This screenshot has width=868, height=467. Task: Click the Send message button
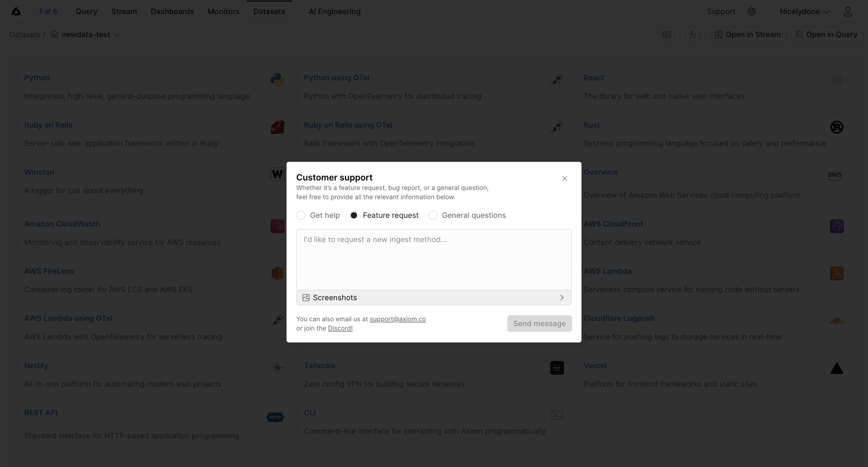(540, 324)
